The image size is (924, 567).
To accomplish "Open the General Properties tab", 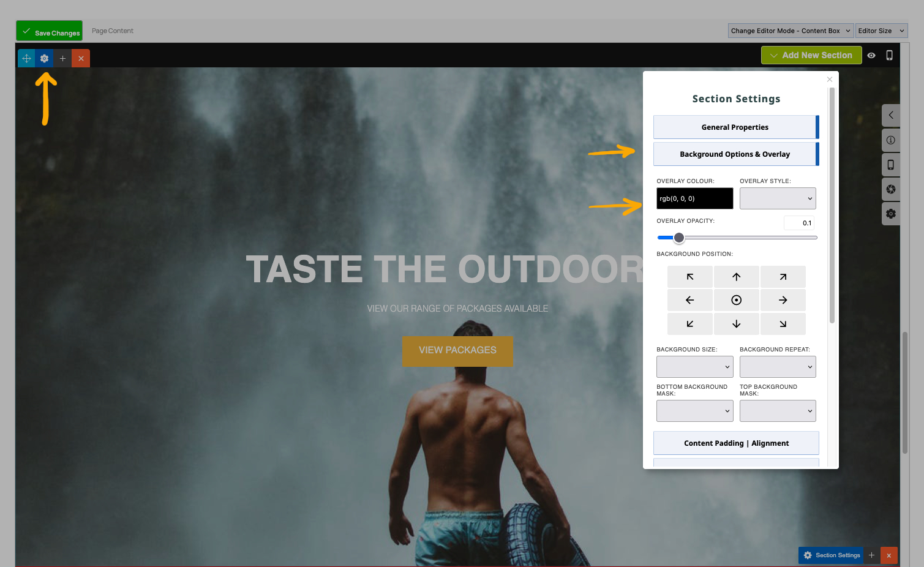I will [x=735, y=127].
